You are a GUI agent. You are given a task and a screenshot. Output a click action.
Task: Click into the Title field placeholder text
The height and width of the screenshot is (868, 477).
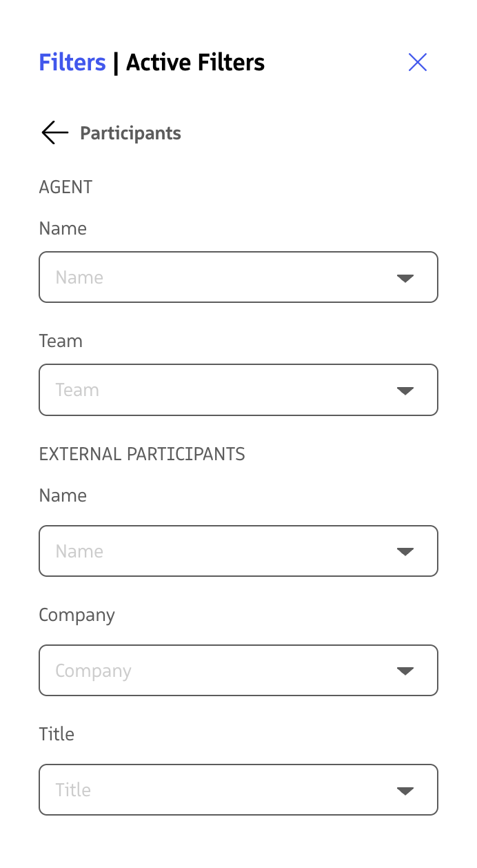tap(73, 790)
